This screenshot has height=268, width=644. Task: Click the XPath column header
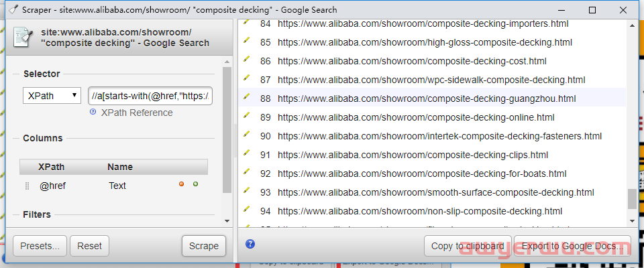click(x=52, y=167)
